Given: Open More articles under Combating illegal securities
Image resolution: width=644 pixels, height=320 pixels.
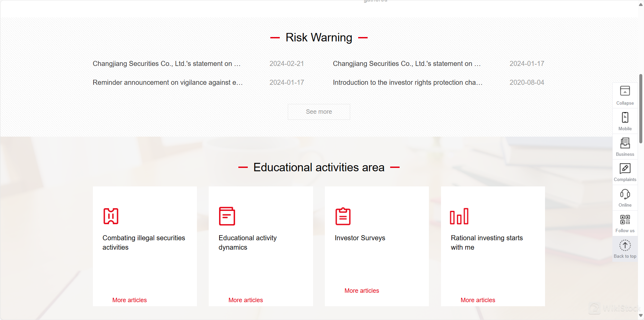Looking at the screenshot, I should click(129, 300).
